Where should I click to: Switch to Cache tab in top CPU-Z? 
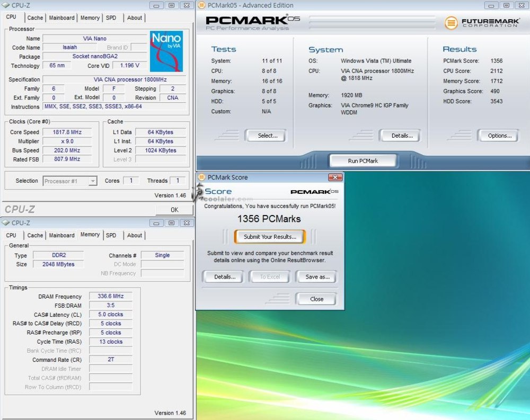tap(35, 18)
